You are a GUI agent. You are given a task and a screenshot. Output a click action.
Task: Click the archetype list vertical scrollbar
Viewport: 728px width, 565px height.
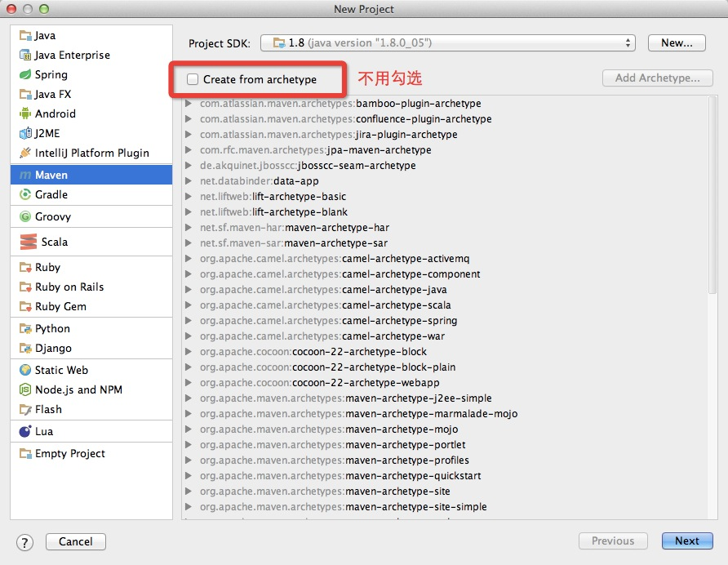[x=712, y=195]
